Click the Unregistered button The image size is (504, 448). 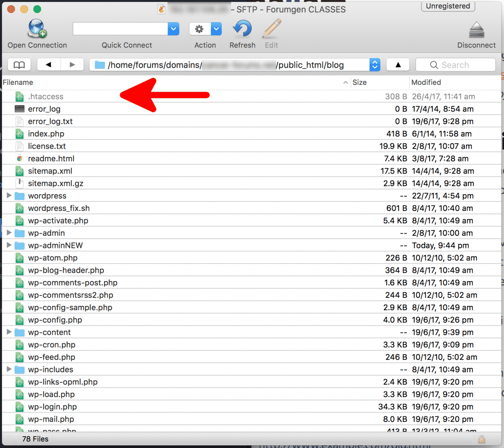point(448,6)
